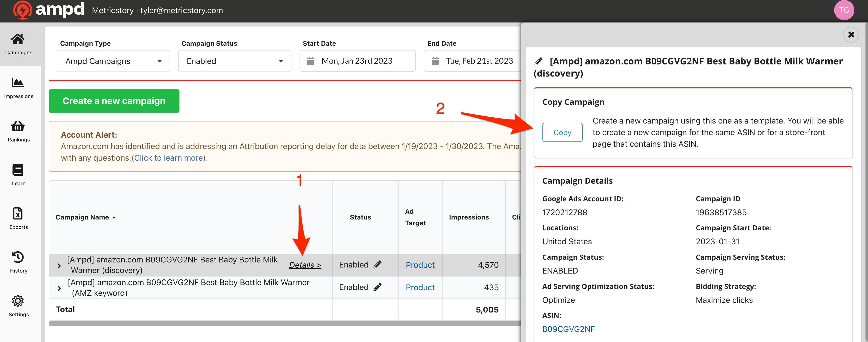Click the Total row label
868x342 pixels.
[x=65, y=309]
